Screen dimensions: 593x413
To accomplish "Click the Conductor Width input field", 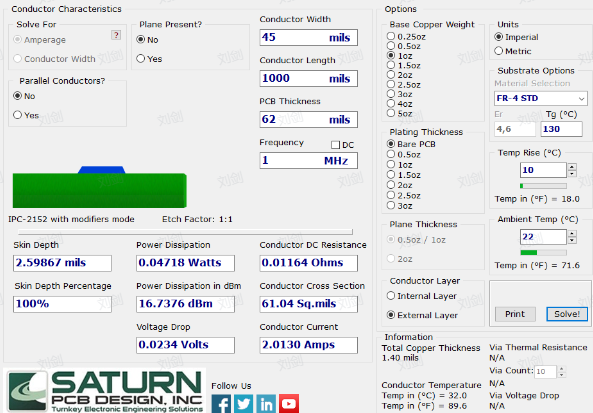I will (x=309, y=37).
